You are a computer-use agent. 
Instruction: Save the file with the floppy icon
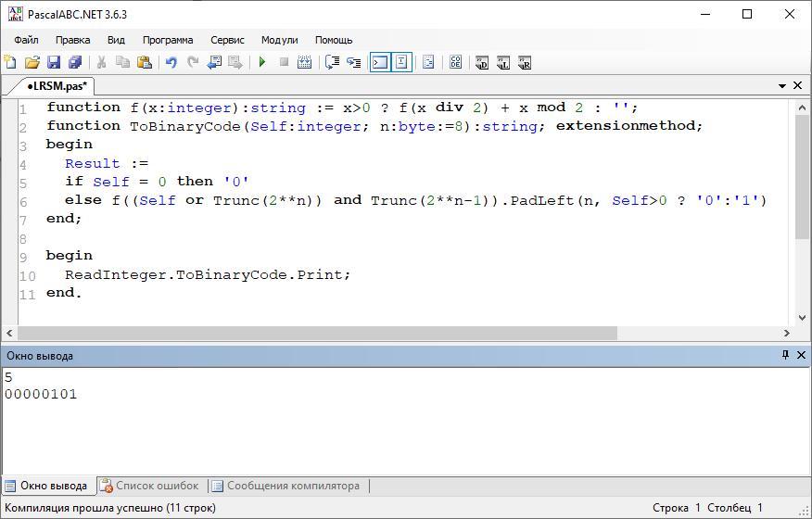click(53, 62)
